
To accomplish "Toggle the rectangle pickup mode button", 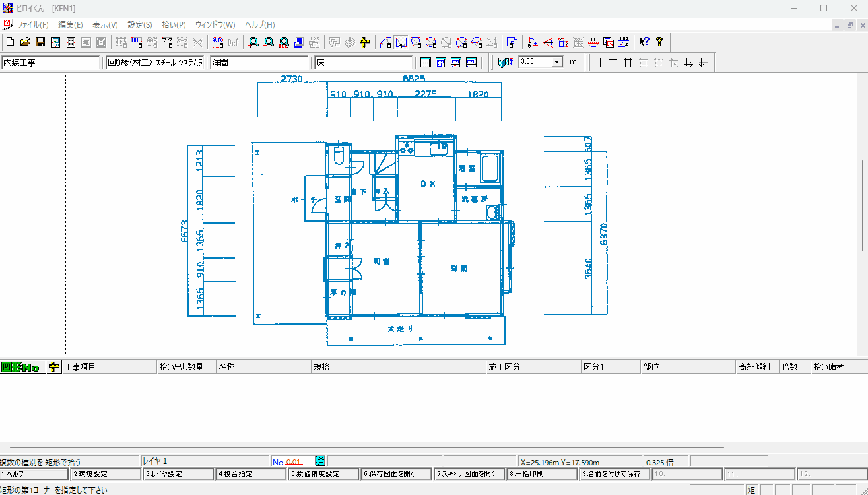I will [401, 42].
